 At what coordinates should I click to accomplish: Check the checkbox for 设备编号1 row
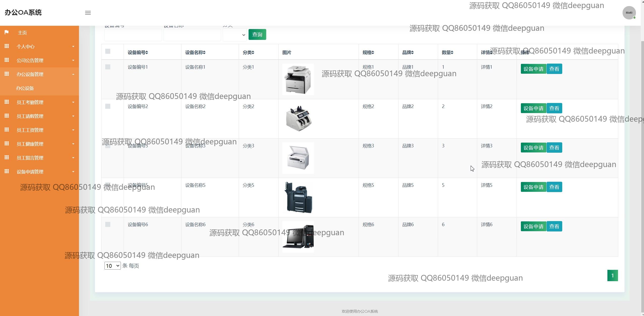click(x=108, y=67)
